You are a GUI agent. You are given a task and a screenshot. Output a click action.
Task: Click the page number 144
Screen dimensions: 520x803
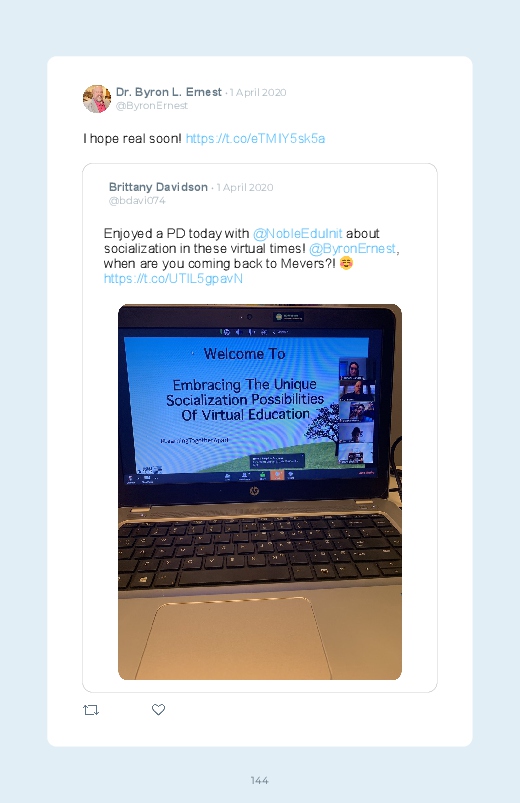point(259,780)
